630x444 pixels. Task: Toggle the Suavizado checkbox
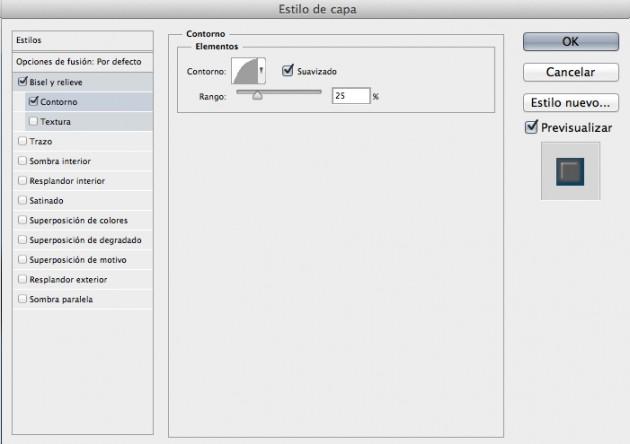point(288,71)
